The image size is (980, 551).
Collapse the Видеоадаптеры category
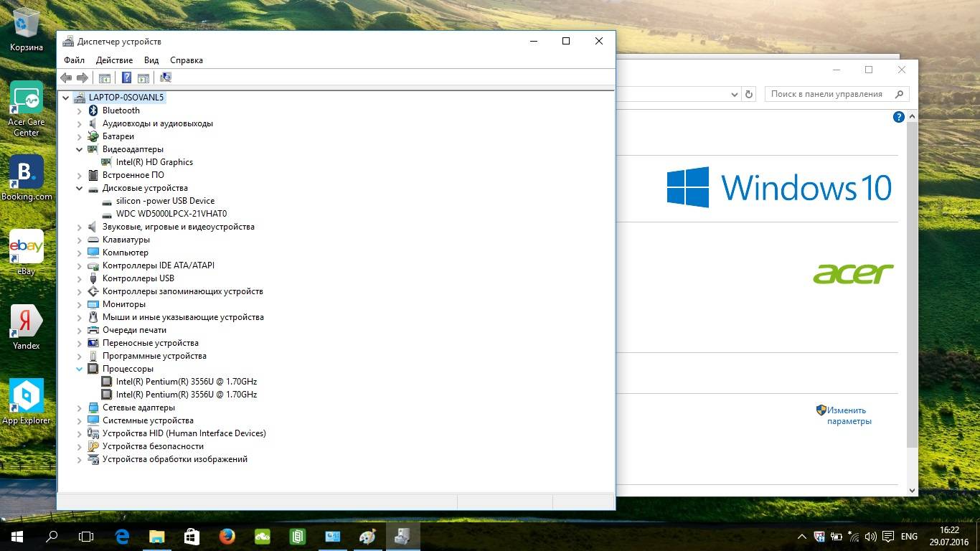[80, 149]
